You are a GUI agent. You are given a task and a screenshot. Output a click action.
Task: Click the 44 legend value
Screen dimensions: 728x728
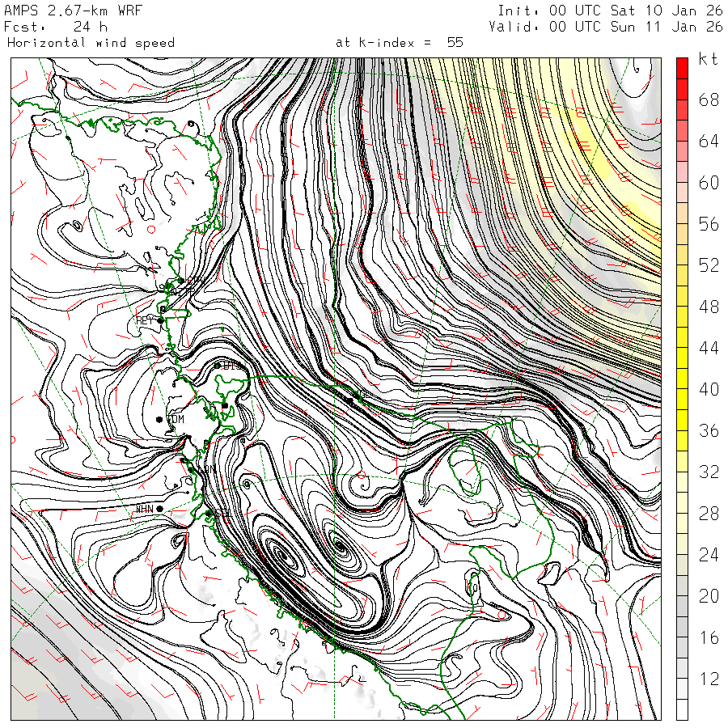[709, 348]
